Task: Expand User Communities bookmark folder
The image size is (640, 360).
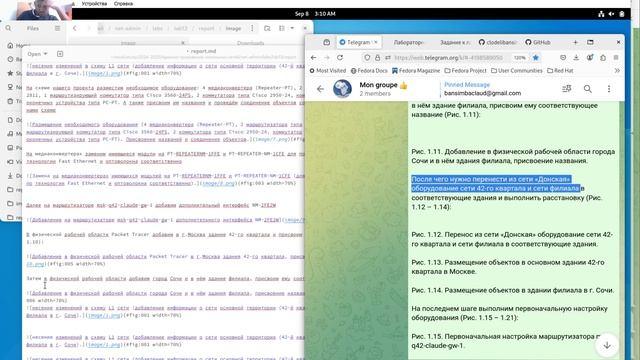Action: coord(517,71)
